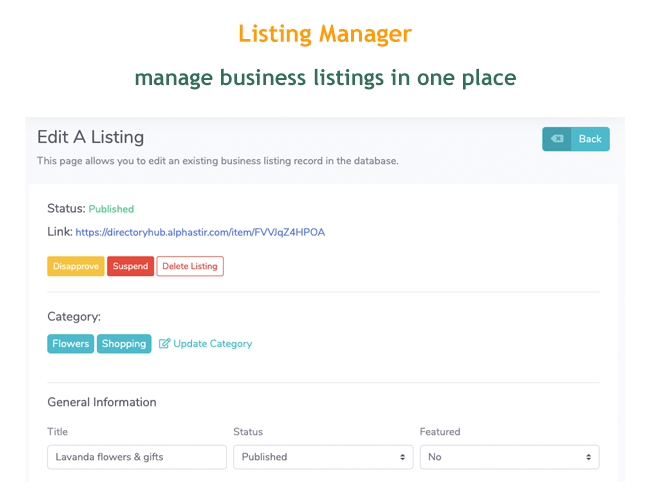This screenshot has width=650, height=490.
Task: Click the arrow on the Featured select box
Action: coord(589,457)
